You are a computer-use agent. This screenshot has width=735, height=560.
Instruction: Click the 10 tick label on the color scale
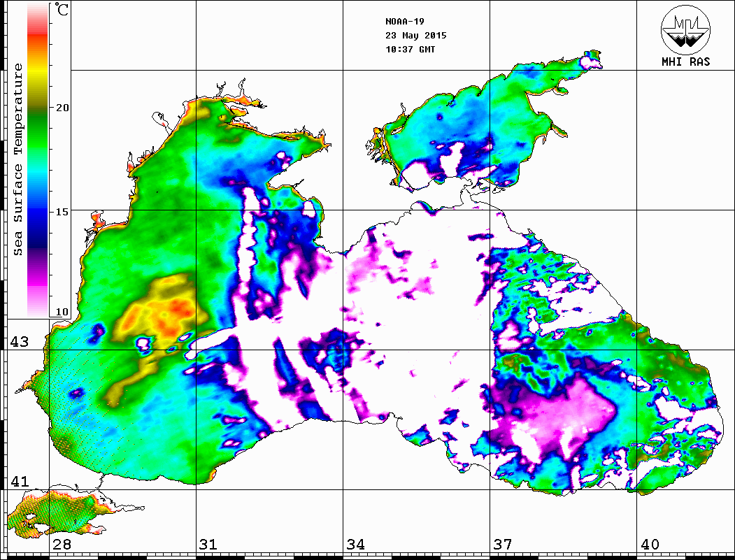pos(63,312)
